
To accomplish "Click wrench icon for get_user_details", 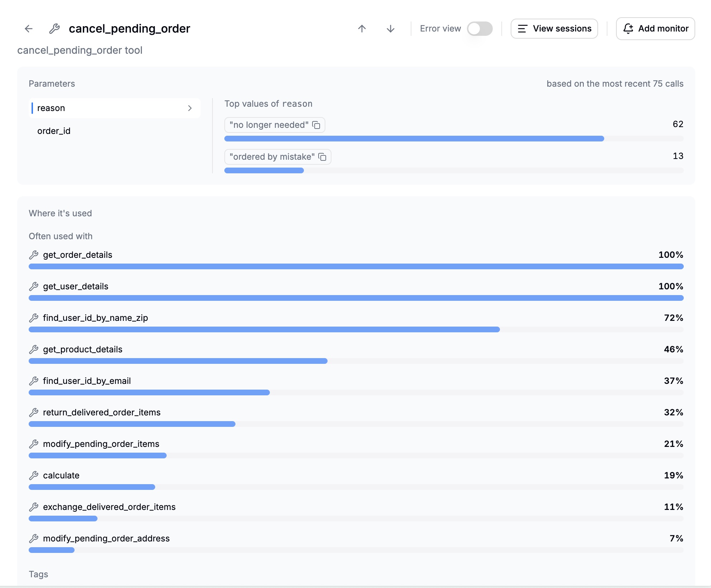I will (34, 286).
